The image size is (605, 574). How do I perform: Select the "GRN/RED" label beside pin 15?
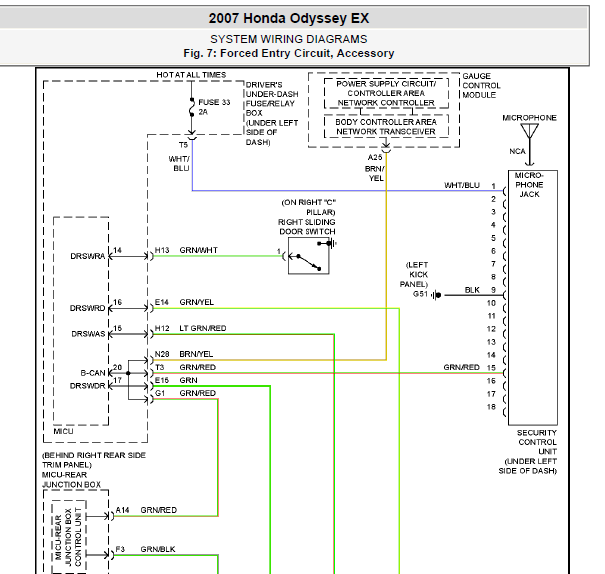coord(461,367)
